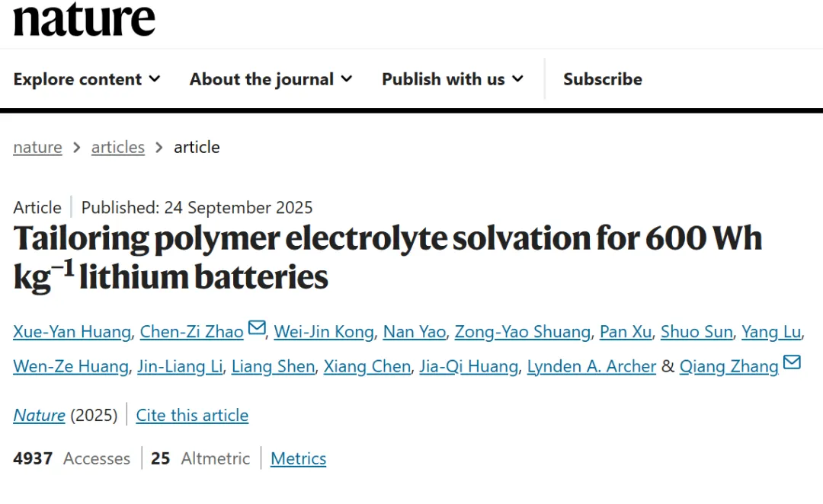Click author Zong-Yao Shuang
The height and width of the screenshot is (504, 823).
pos(522,332)
